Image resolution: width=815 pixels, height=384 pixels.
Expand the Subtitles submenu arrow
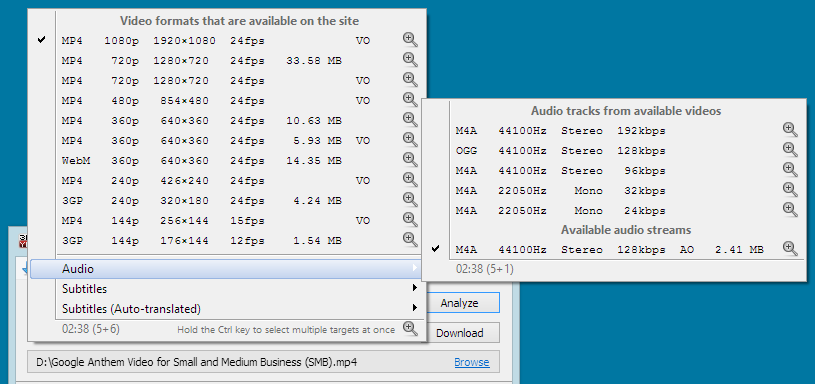tap(415, 288)
